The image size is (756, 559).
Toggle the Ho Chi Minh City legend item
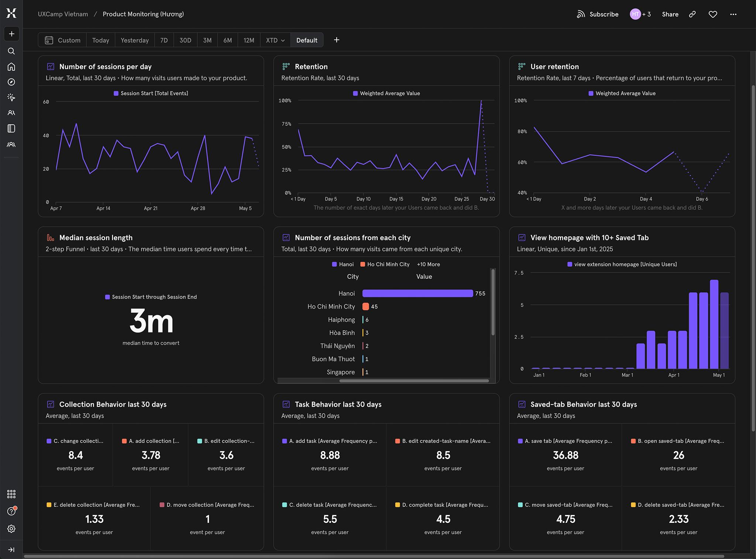pos(385,265)
